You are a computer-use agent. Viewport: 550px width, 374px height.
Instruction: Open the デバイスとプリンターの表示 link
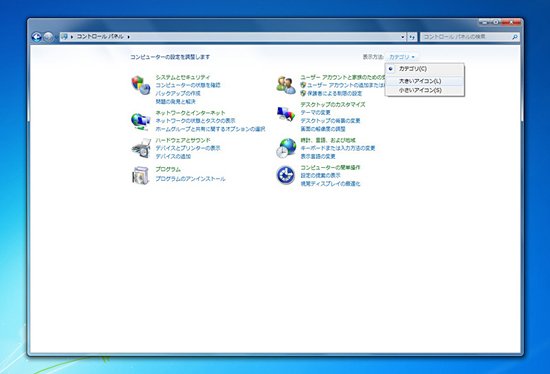click(x=188, y=148)
